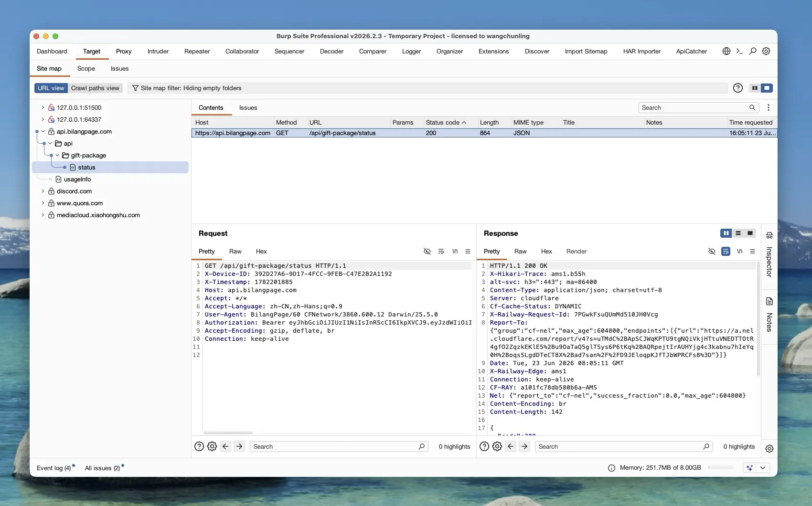This screenshot has width=812, height=506.
Task: Switch to the Issues tab beside Contents
Action: 248,107
